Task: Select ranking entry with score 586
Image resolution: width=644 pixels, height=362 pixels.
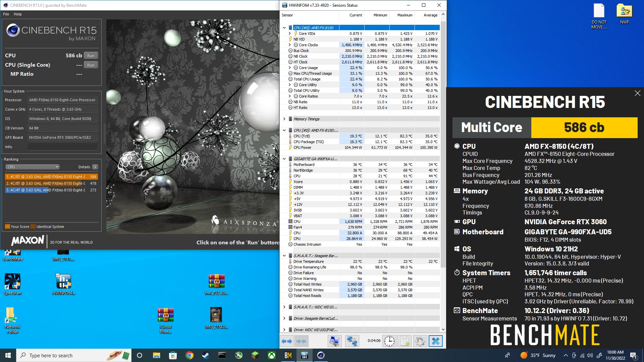Action: [x=51, y=177]
